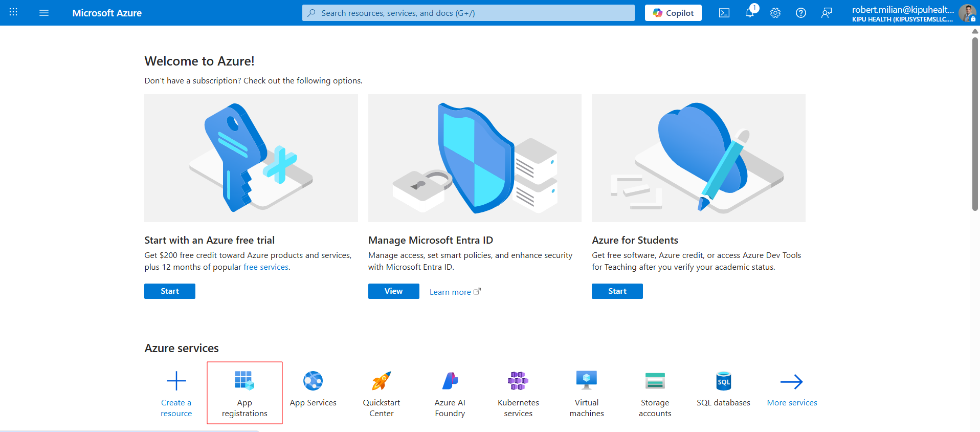Click the Quickstart Center rocket icon
Screen dimensions: 980x432
(382, 381)
